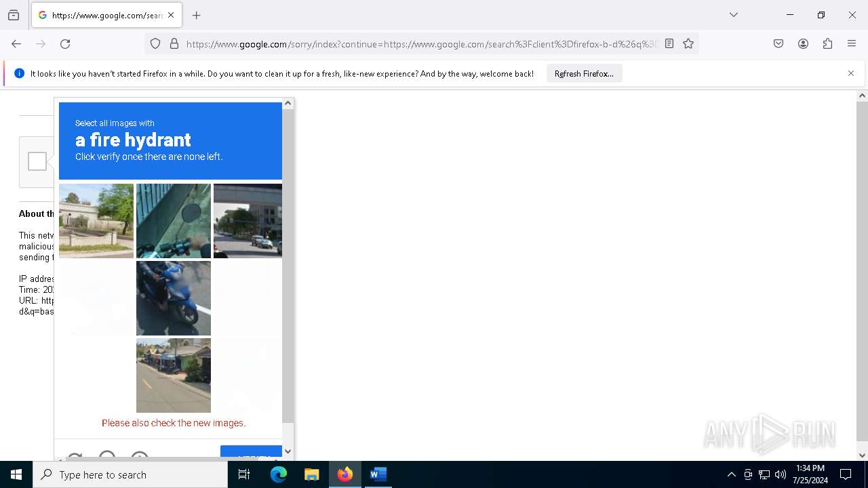
Task: Open File Explorer from the taskbar
Action: point(312,474)
